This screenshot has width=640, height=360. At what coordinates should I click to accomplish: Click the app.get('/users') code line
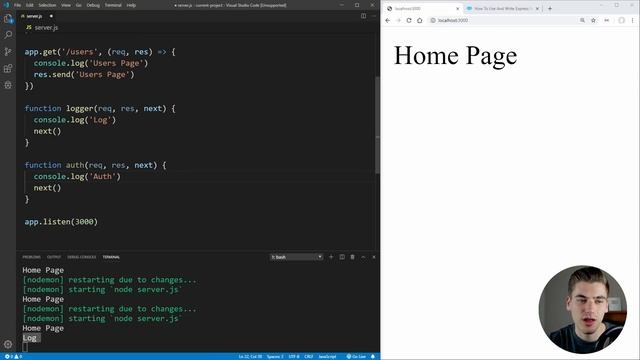[100, 52]
